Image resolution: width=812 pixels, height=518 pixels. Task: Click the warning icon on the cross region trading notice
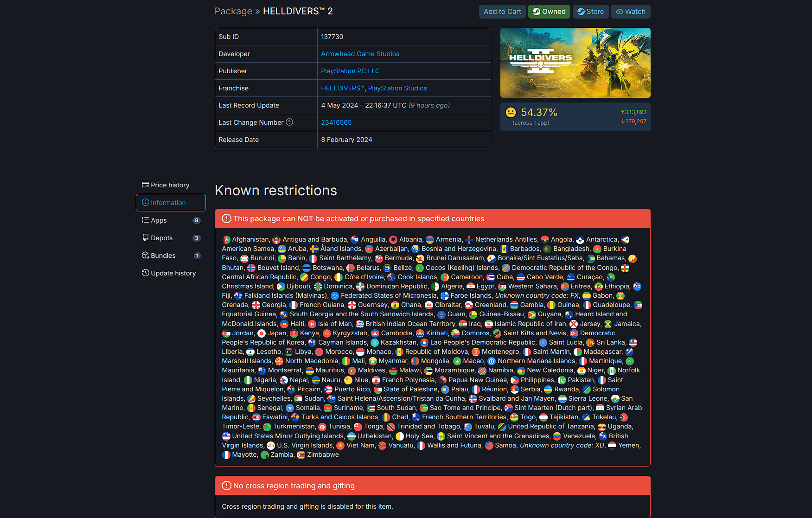[x=227, y=485]
